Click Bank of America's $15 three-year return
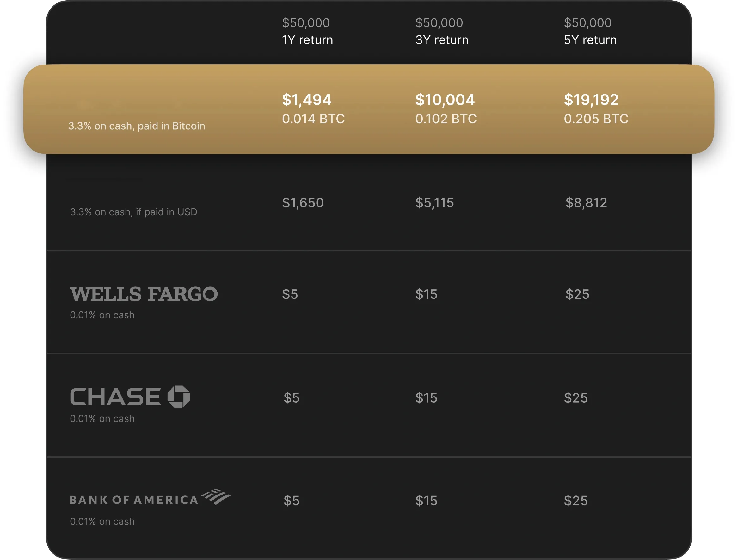Image resolution: width=738 pixels, height=560 pixels. point(426,501)
